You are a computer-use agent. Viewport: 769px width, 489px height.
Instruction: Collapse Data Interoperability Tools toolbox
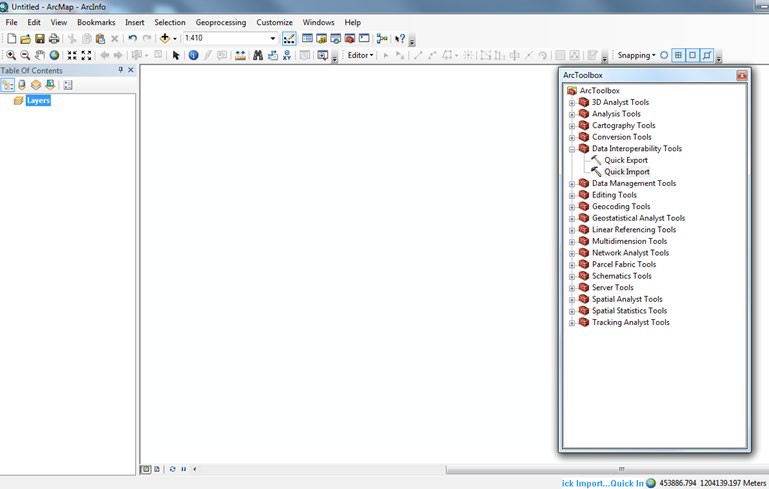tap(572, 149)
